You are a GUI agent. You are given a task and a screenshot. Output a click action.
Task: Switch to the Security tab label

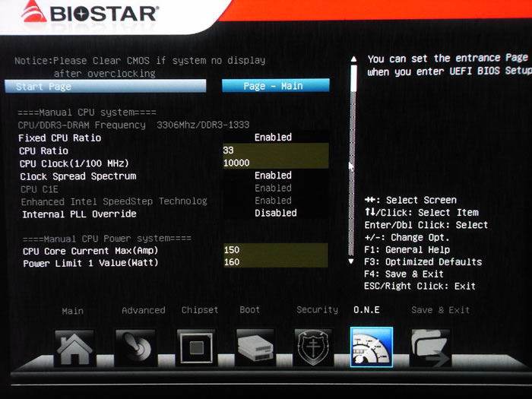point(317,310)
